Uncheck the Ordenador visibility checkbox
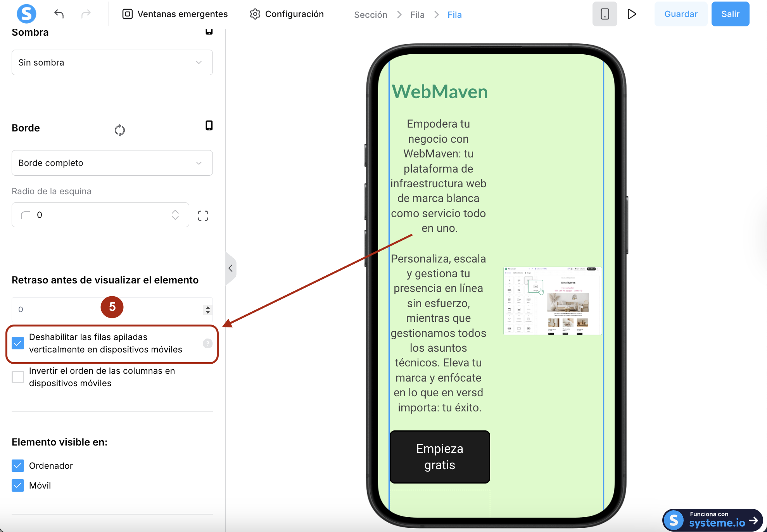The height and width of the screenshot is (532, 767). pos(18,466)
